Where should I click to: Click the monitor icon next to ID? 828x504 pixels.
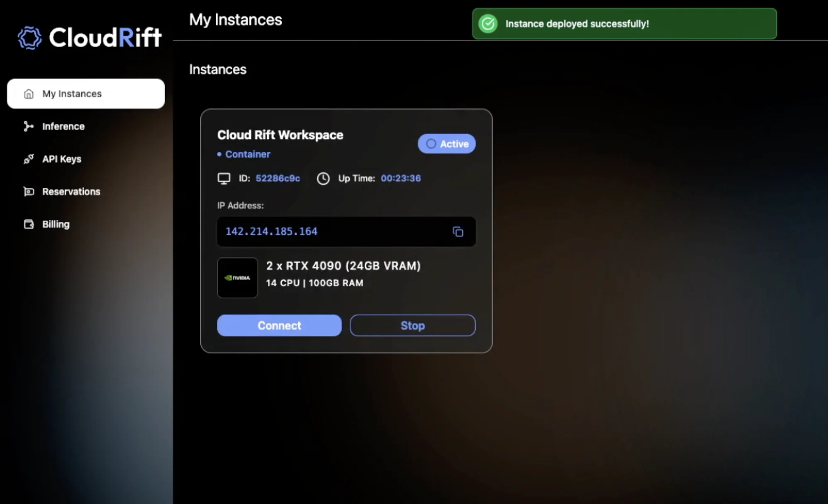point(224,179)
